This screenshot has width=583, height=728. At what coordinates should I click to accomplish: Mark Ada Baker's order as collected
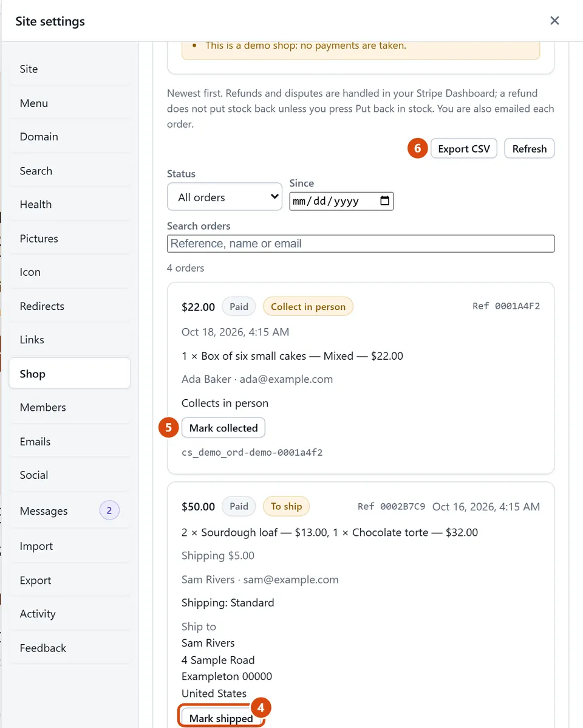click(223, 428)
